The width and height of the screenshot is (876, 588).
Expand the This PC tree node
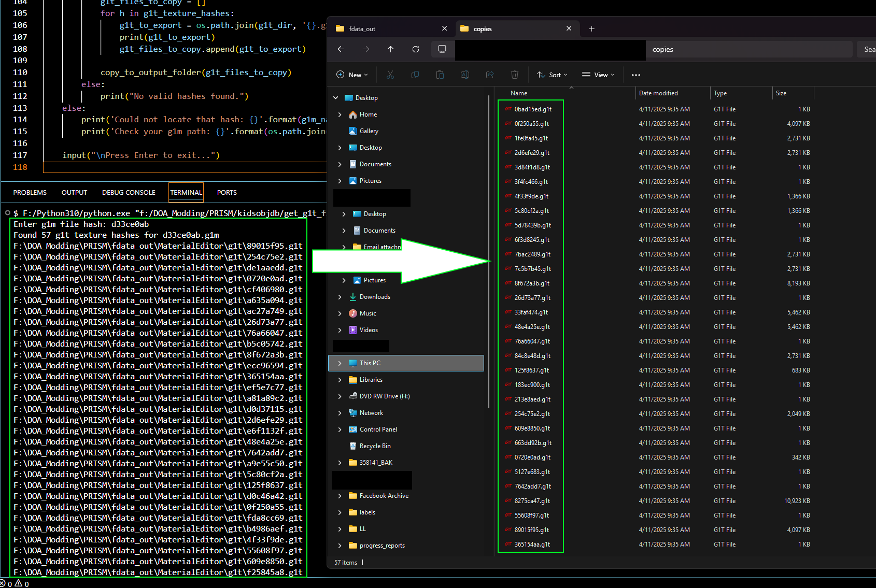[x=340, y=363]
